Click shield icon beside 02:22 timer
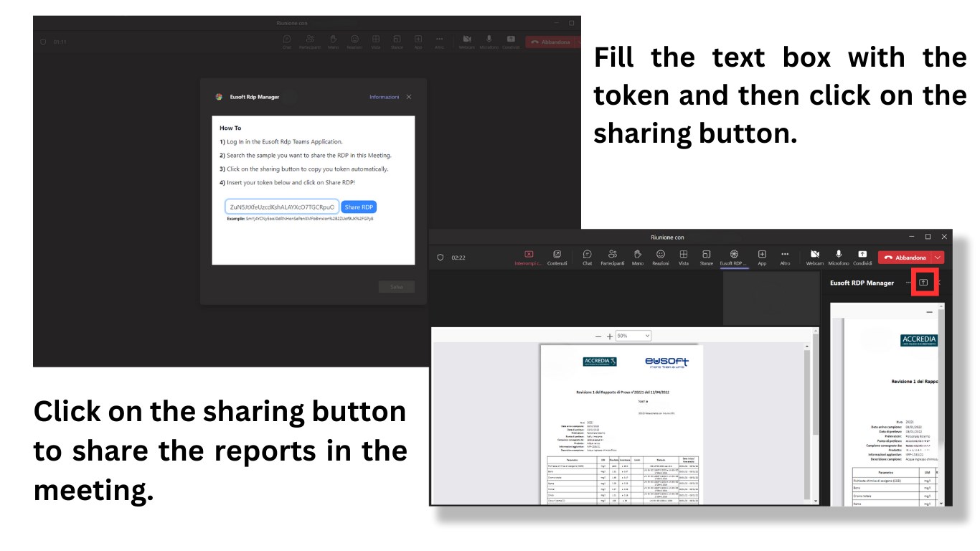Screen dimensions: 980x551 coord(440,257)
